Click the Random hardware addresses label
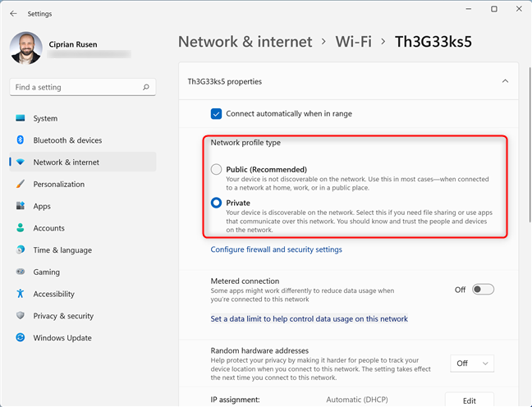This screenshot has width=532, height=407. pos(259,350)
